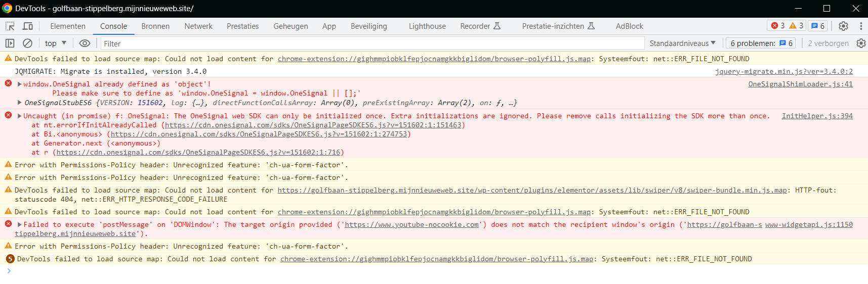Open the swiper-bundle.min.js.map URL link
This screenshot has width=868, height=284.
click(532, 191)
